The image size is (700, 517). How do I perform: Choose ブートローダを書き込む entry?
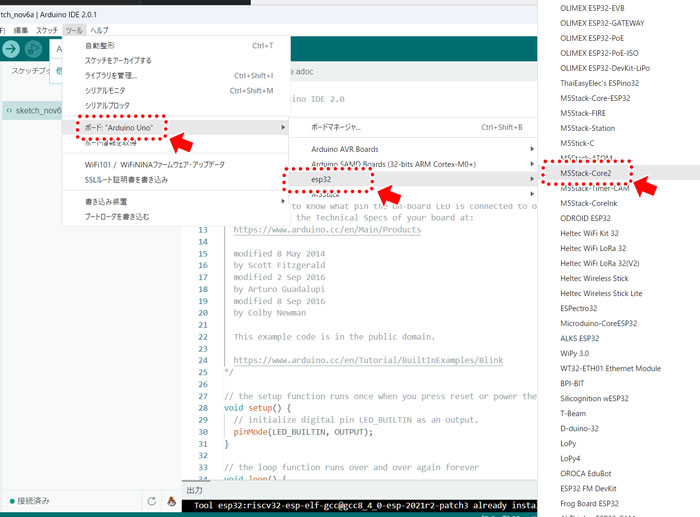tap(176, 217)
